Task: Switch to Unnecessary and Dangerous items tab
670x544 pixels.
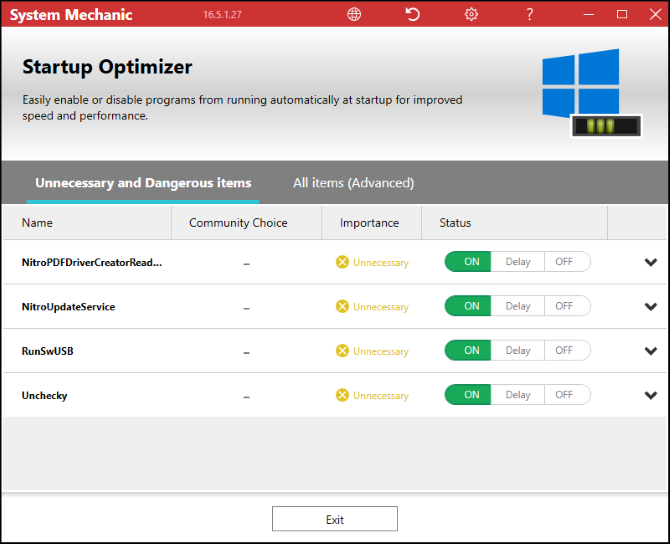Action: point(143,183)
